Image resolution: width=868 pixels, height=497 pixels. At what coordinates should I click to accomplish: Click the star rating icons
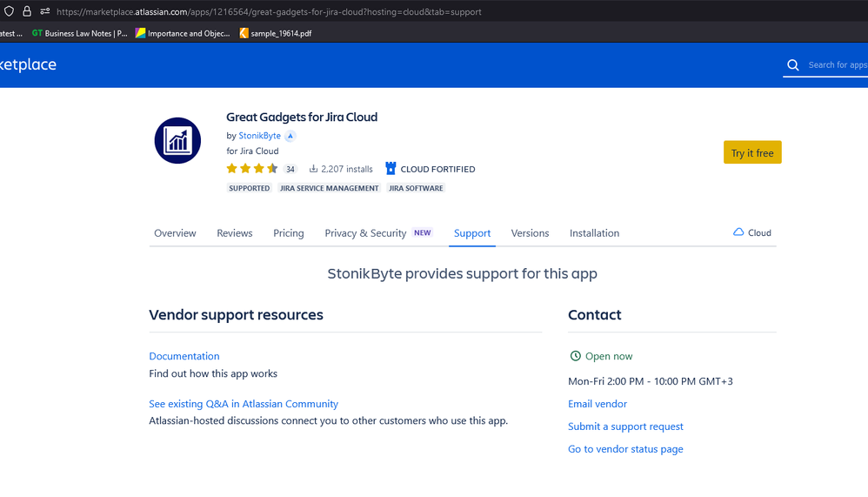point(252,169)
